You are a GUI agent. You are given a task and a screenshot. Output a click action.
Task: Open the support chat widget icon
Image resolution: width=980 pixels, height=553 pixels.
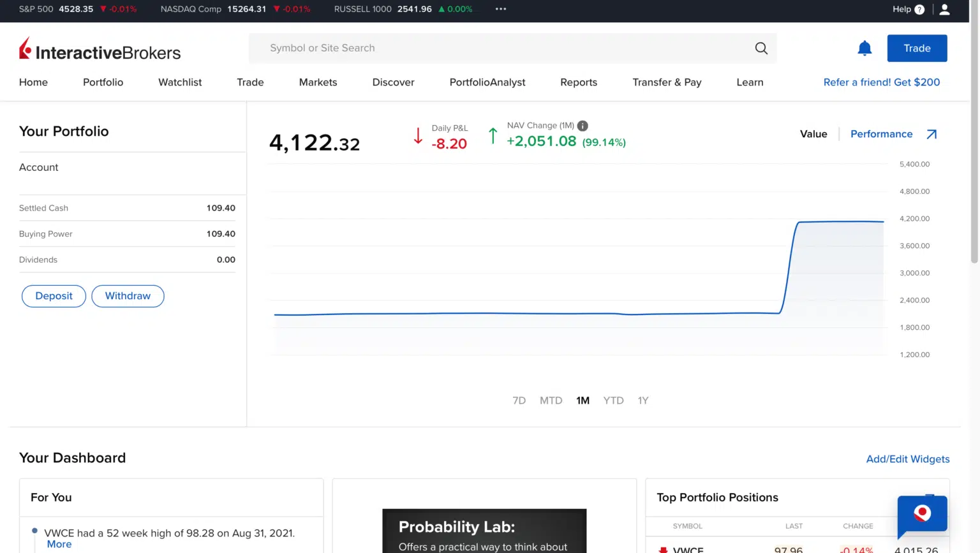pos(922,515)
